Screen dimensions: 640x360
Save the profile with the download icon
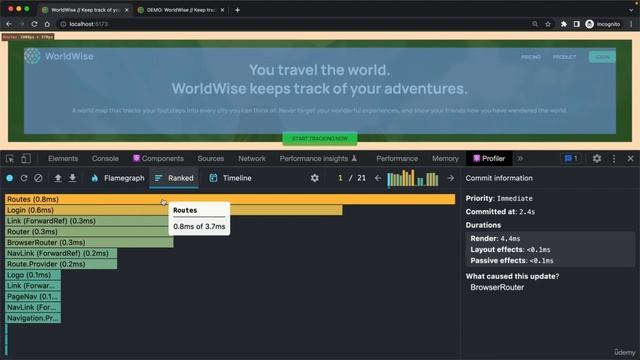pos(72,178)
